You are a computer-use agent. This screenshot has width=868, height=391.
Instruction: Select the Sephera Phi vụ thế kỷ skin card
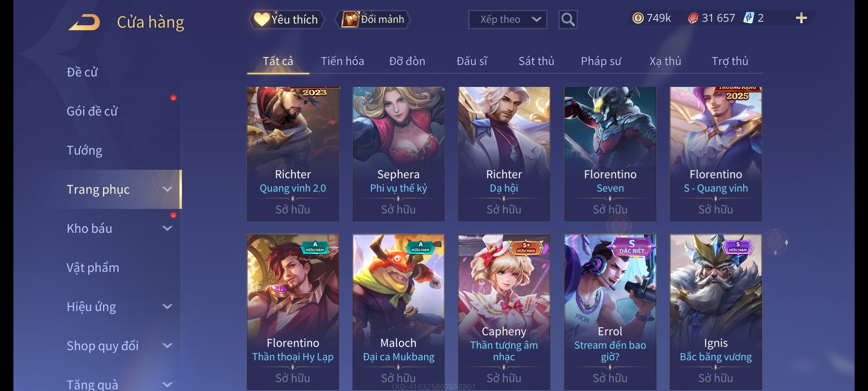[399, 154]
